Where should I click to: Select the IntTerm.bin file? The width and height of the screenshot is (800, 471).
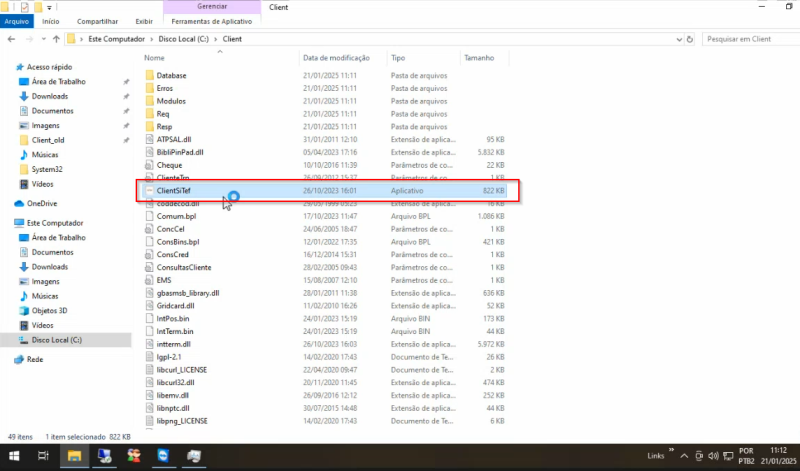click(x=175, y=331)
